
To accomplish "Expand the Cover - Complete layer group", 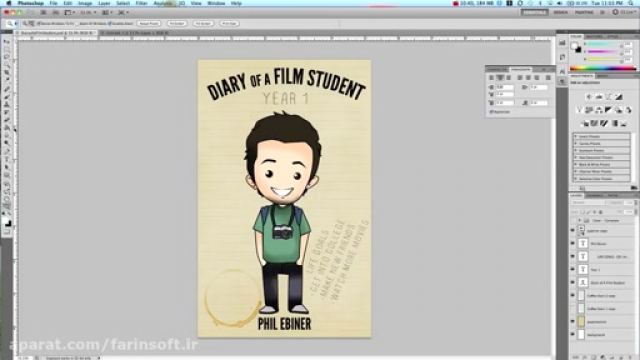I will pos(580,220).
